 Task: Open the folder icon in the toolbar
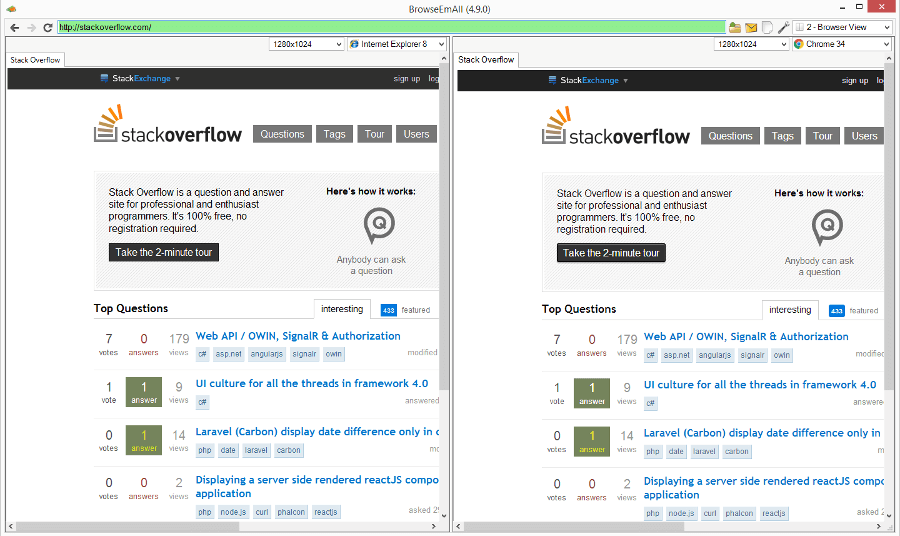coord(735,27)
